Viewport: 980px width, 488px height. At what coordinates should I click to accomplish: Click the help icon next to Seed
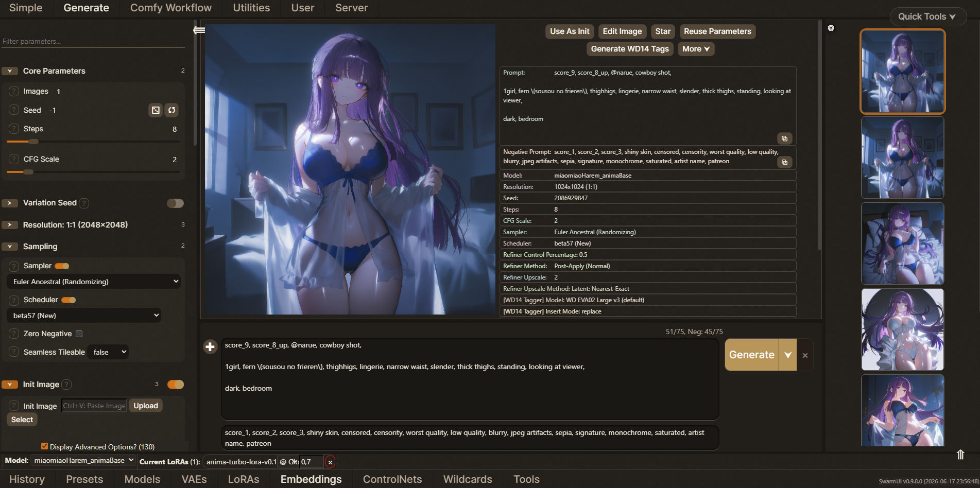click(x=14, y=110)
